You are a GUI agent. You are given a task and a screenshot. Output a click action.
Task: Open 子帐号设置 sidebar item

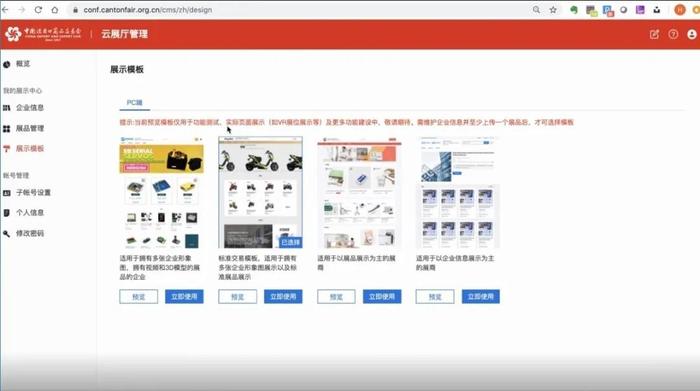[33, 192]
